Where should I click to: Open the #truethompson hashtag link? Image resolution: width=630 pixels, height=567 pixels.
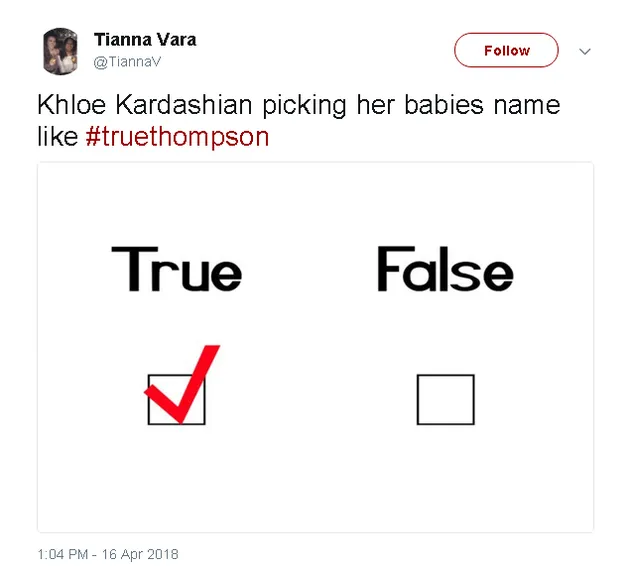[x=178, y=137]
